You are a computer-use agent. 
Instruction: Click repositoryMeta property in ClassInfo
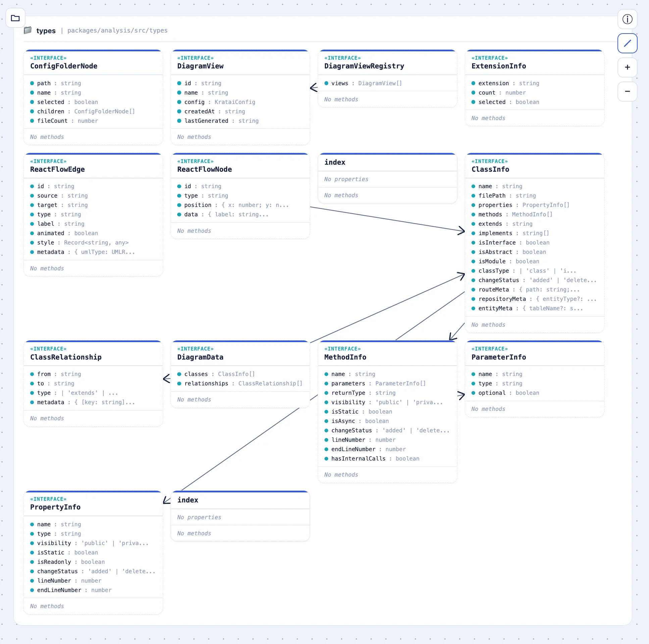534,299
